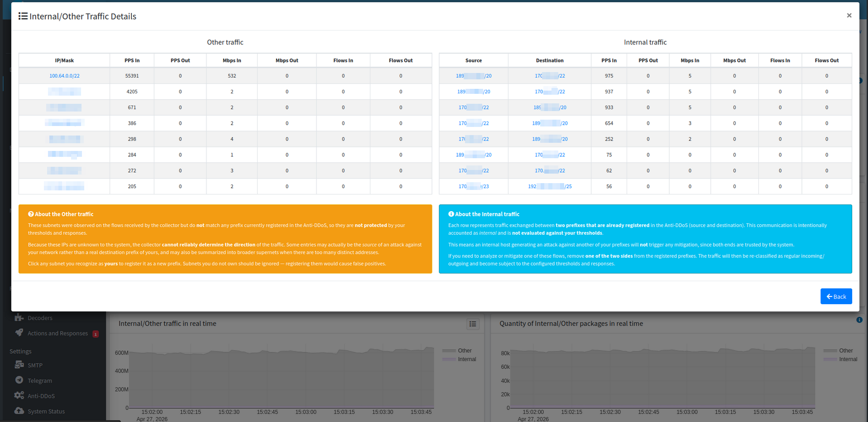Screen dimensions: 868x422
Task: Click the Destination header in Internal traffic
Action: pyautogui.click(x=550, y=60)
